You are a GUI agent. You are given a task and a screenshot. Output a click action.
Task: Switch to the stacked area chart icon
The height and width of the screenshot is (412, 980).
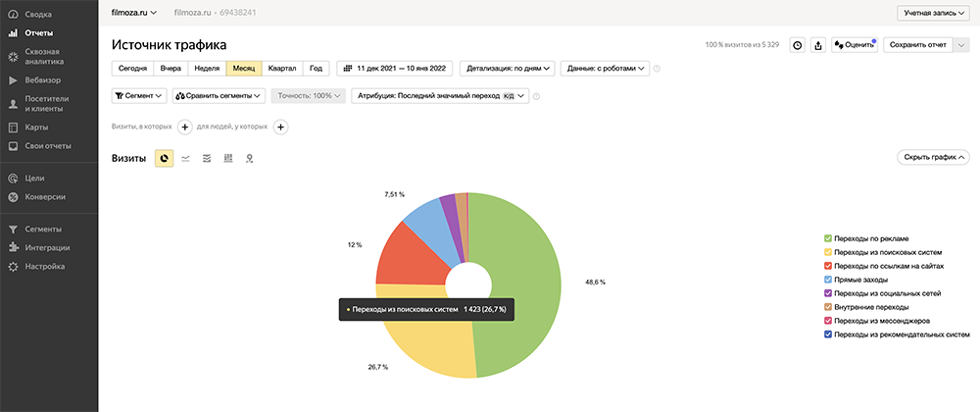pyautogui.click(x=207, y=158)
